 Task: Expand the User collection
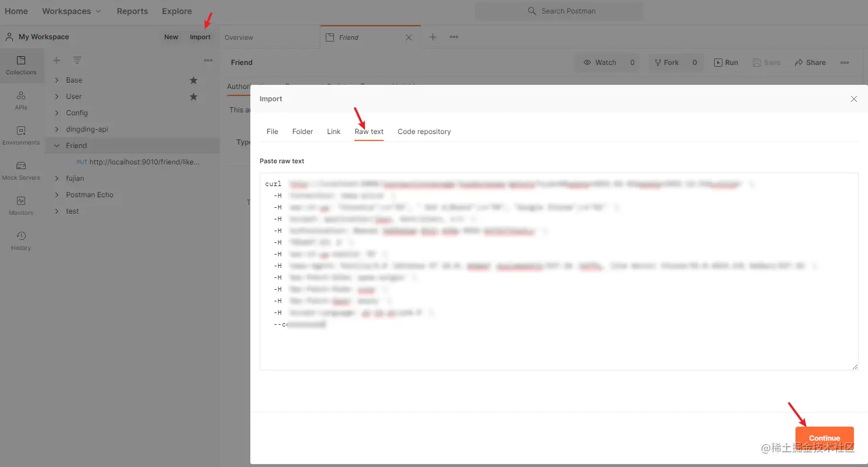pyautogui.click(x=57, y=97)
